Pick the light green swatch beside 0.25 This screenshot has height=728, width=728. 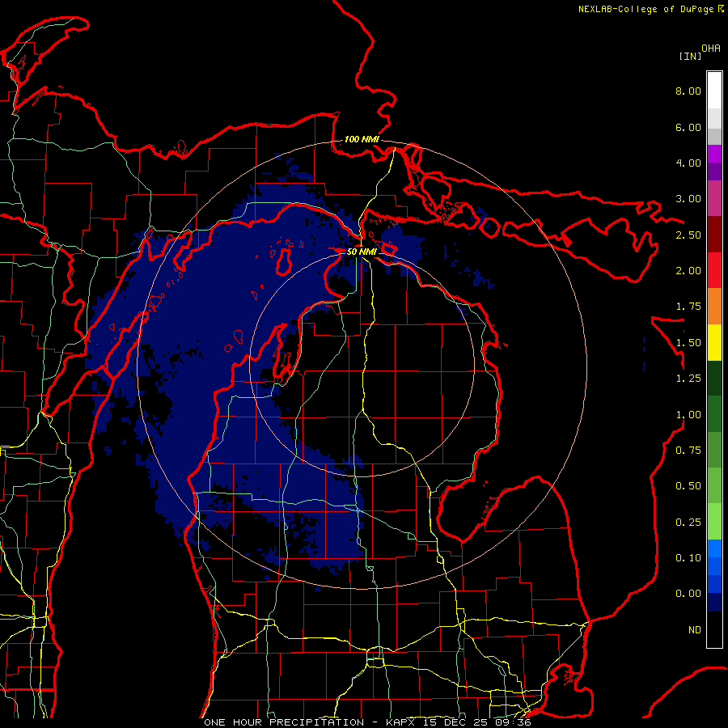point(714,522)
